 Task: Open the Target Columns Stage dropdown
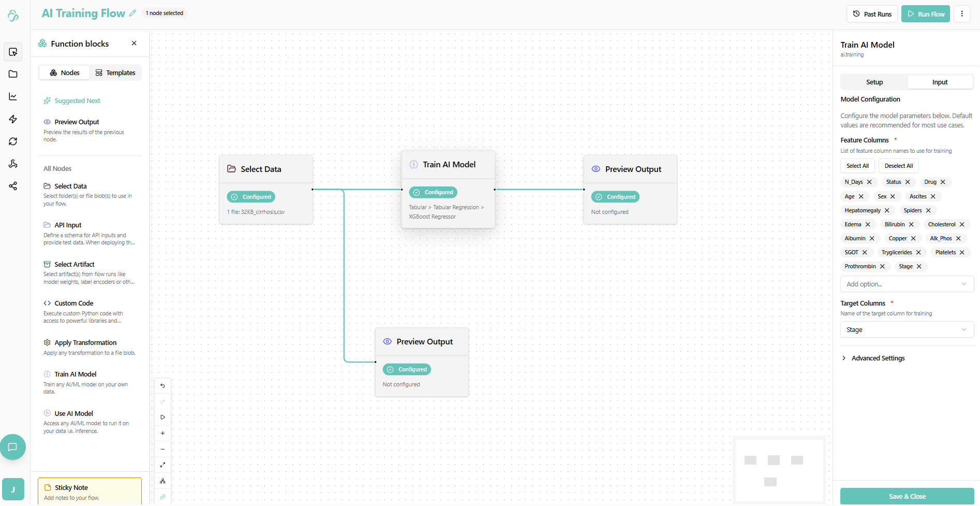[907, 330]
